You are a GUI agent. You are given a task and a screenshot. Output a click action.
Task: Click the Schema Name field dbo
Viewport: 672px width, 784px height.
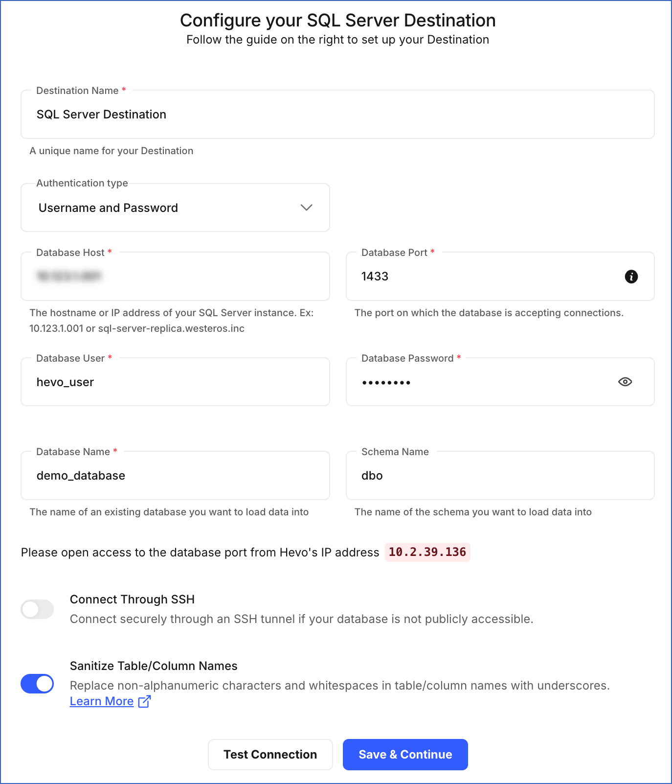(500, 476)
